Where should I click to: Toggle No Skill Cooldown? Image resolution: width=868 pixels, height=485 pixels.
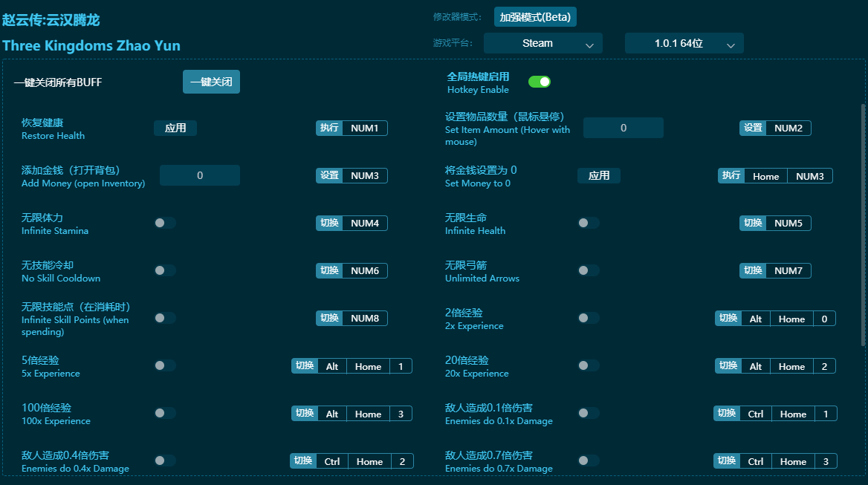click(164, 270)
